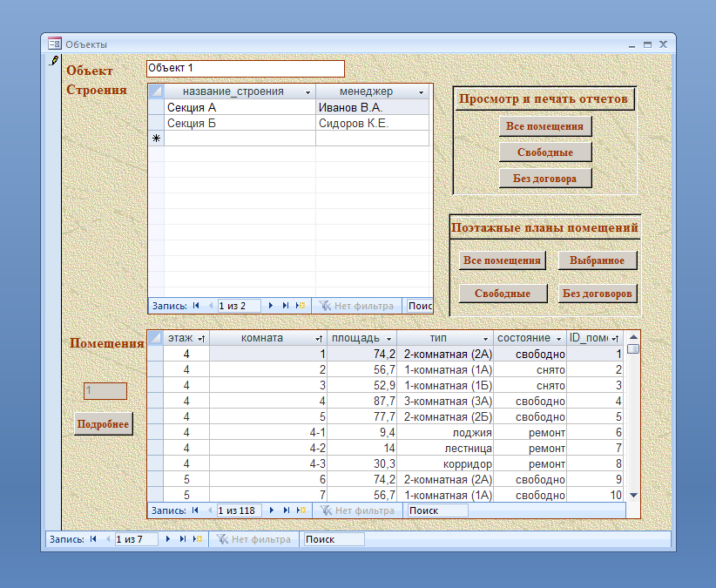Click Без договора report button

[x=545, y=179]
